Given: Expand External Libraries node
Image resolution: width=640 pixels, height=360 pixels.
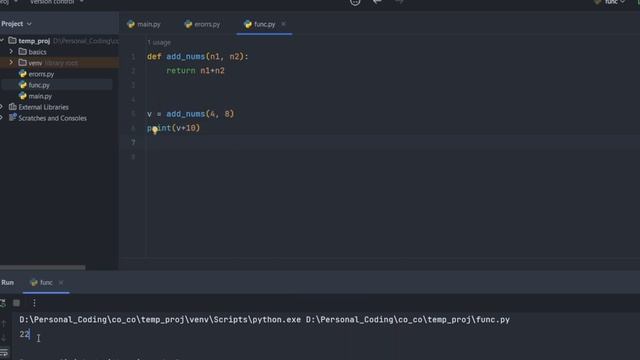Looking at the screenshot, I should point(2,107).
